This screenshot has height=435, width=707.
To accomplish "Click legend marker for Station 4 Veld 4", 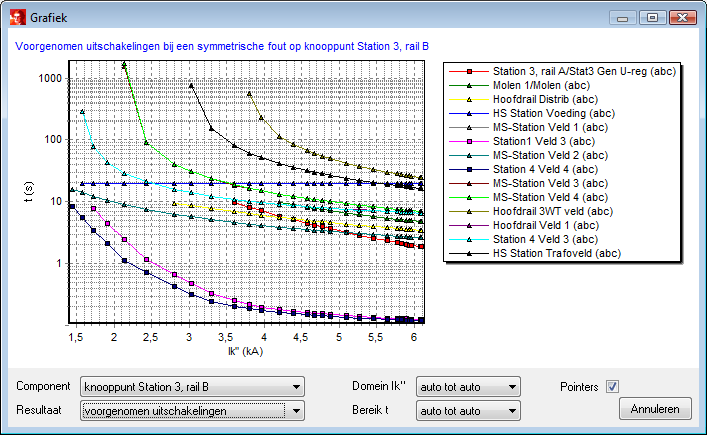I will [x=468, y=170].
